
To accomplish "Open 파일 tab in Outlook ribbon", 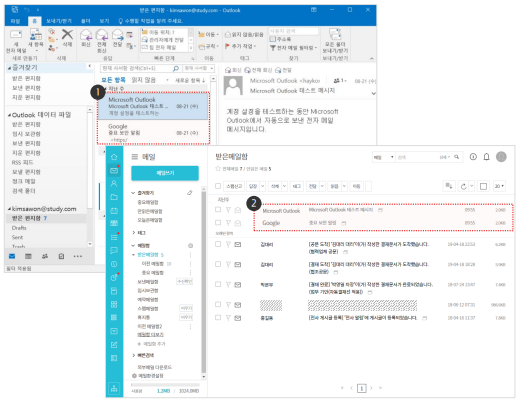I will point(15,21).
